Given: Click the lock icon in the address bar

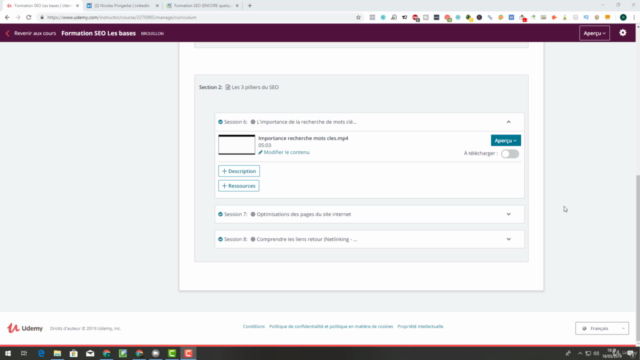Looking at the screenshot, I should click(x=42, y=18).
